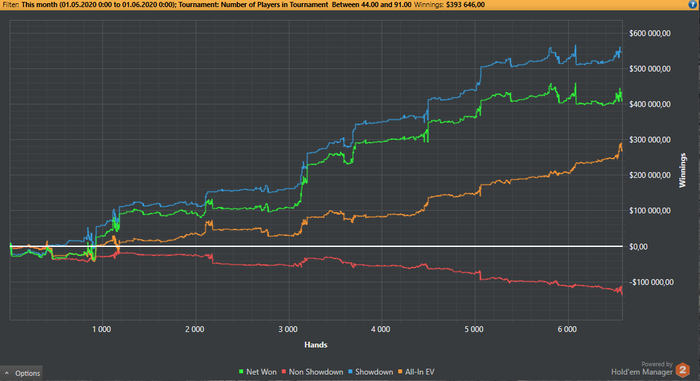Screen dimensions: 700x381
Task: Click the $400 000,00 axis label
Action: tap(650, 104)
